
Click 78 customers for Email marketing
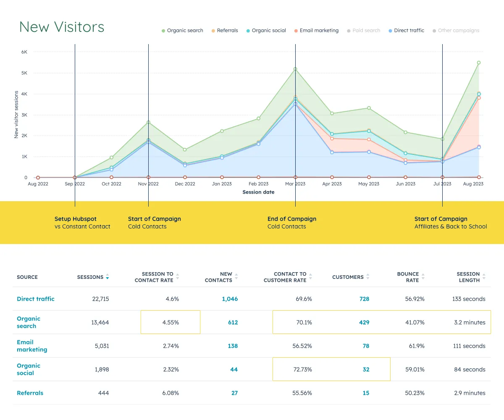point(366,346)
